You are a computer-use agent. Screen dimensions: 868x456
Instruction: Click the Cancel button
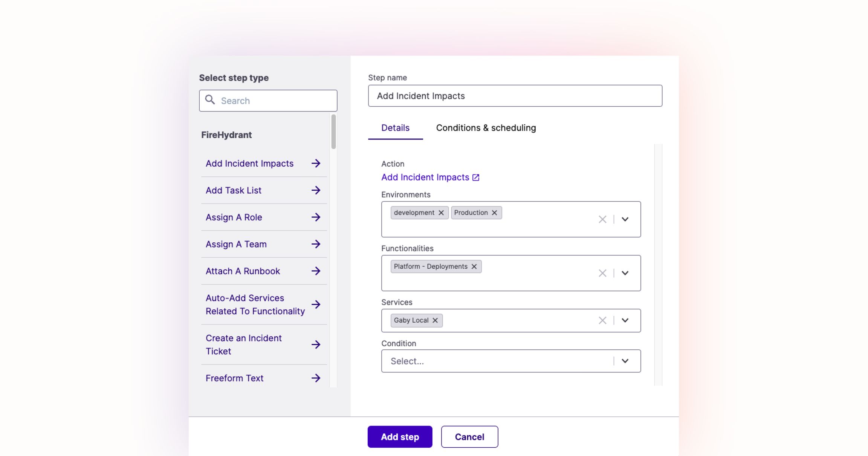(x=469, y=437)
